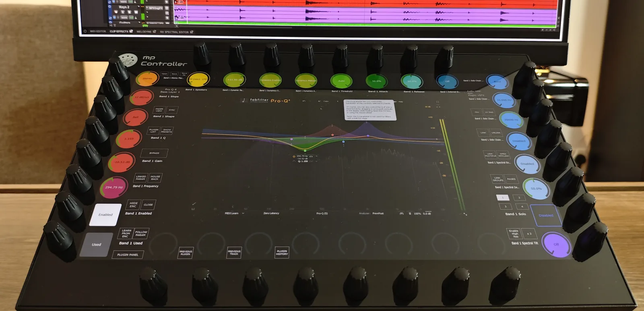644x311 pixels.
Task: Toggle the Band 1 Enabled white button
Action: click(105, 215)
